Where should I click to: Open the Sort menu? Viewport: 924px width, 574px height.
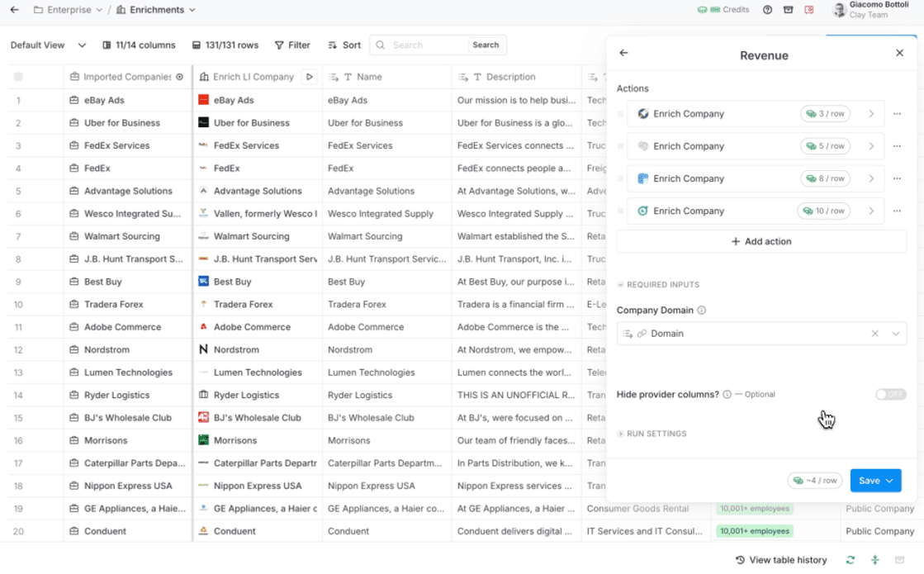point(344,45)
